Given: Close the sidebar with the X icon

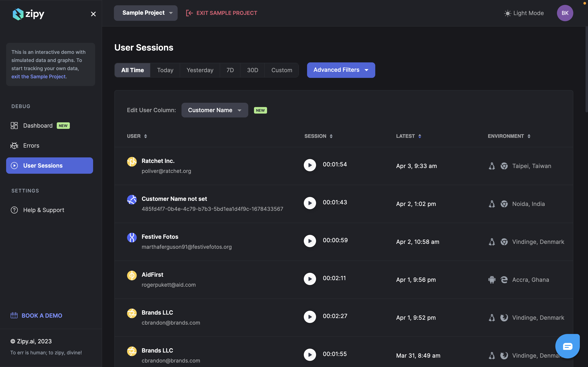Looking at the screenshot, I should coord(93,14).
